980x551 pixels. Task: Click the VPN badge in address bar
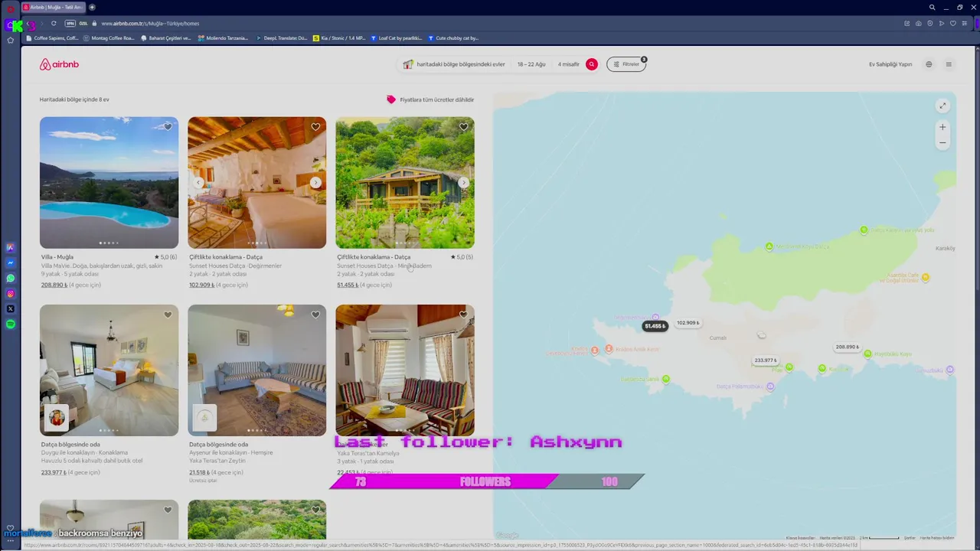pos(70,23)
